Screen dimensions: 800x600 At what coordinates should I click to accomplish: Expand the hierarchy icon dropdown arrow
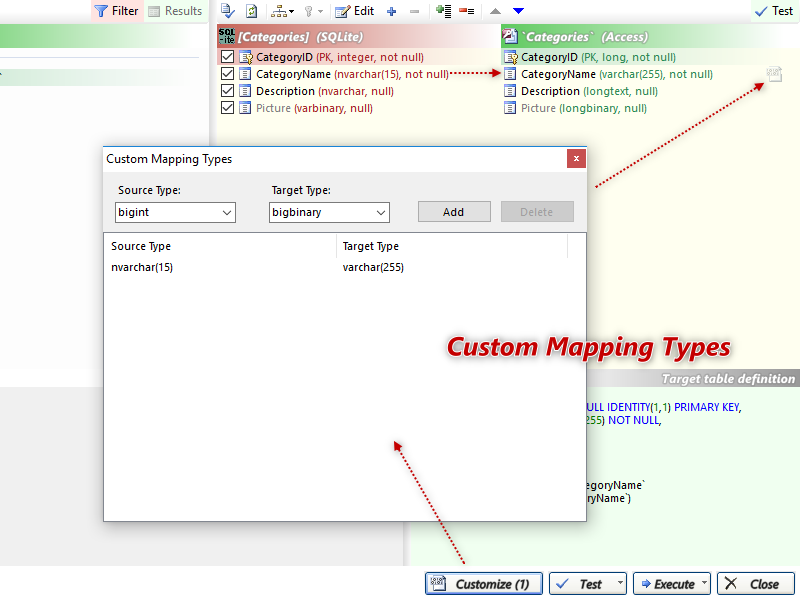coord(291,11)
